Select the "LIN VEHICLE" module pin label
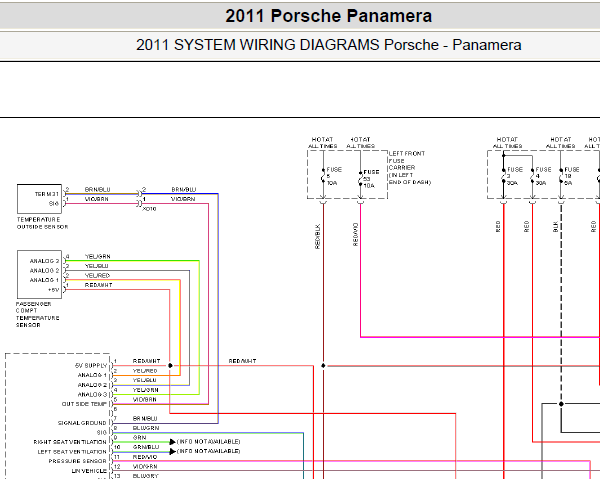 [89, 471]
